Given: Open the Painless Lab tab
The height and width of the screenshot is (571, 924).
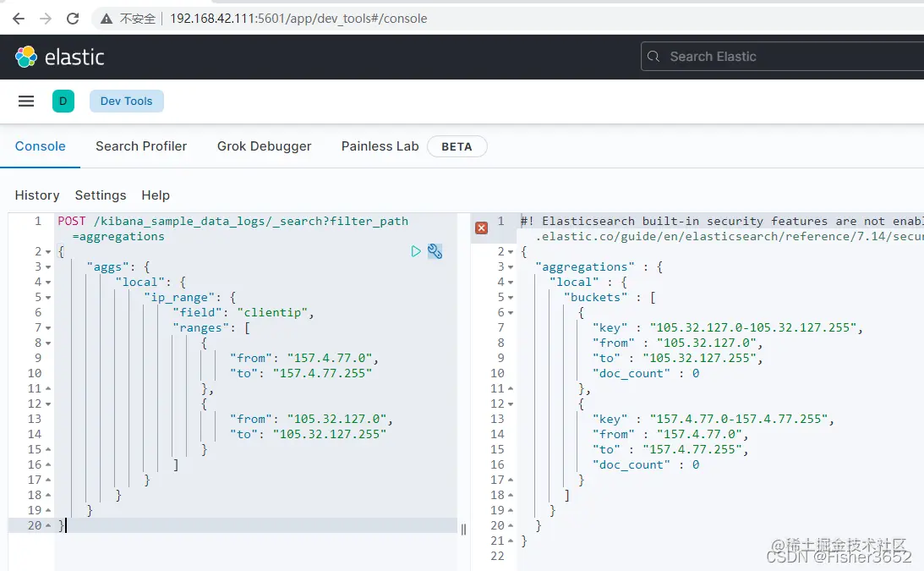Looking at the screenshot, I should pos(380,146).
